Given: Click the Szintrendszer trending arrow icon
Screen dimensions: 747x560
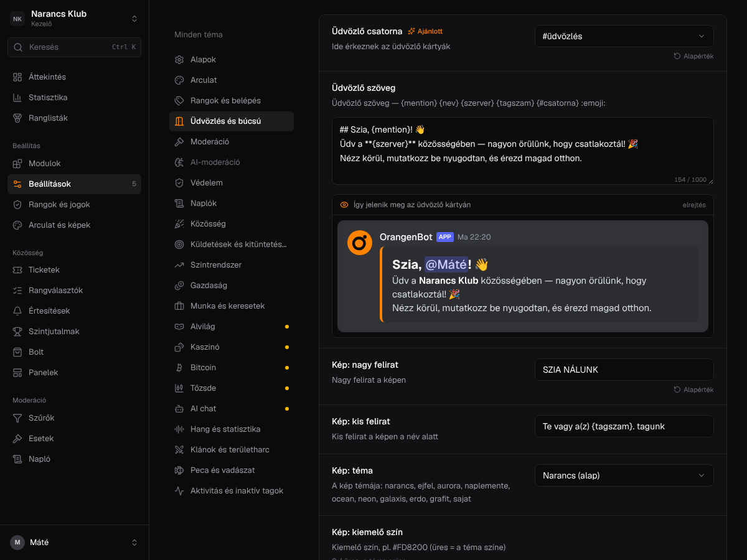Looking at the screenshot, I should tap(179, 265).
